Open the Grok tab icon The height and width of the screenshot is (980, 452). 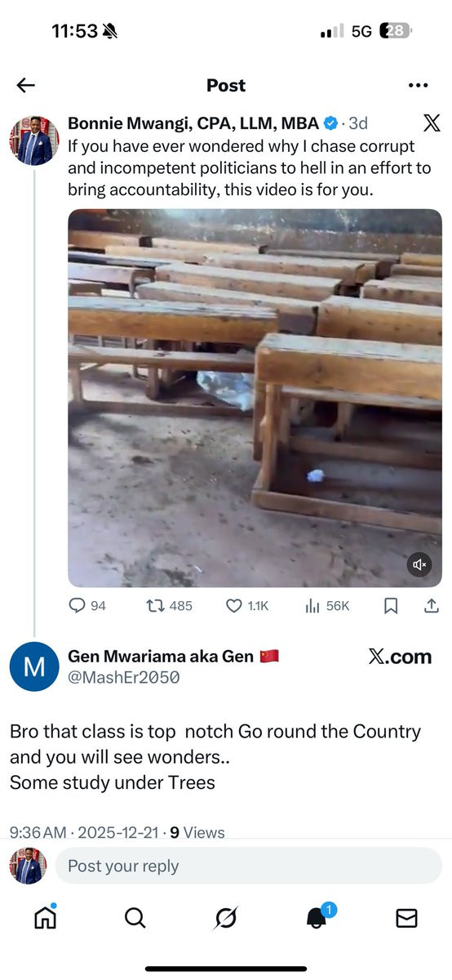tap(226, 919)
